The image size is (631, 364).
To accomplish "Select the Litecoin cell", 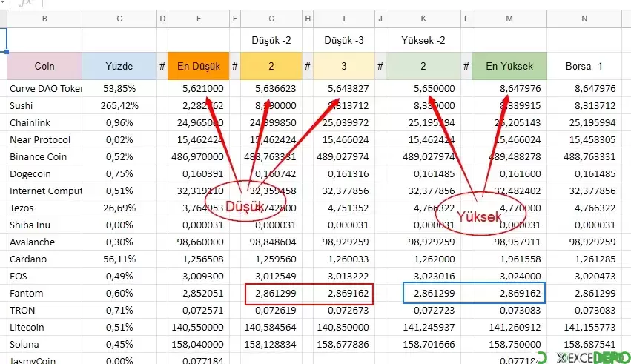I will [44, 328].
